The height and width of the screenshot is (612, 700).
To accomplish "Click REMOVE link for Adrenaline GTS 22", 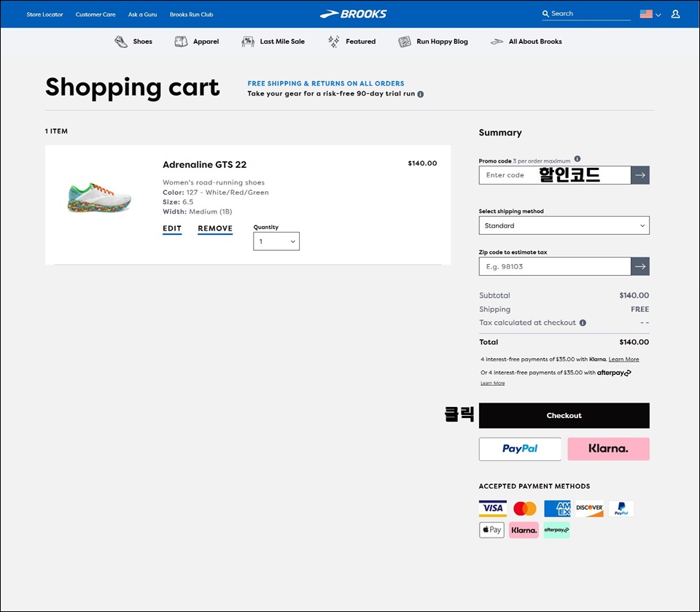I will click(x=215, y=229).
